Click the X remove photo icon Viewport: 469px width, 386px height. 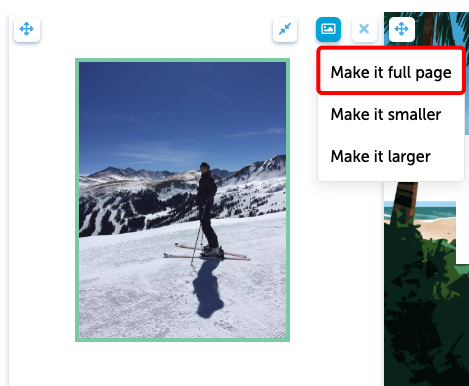[364, 29]
